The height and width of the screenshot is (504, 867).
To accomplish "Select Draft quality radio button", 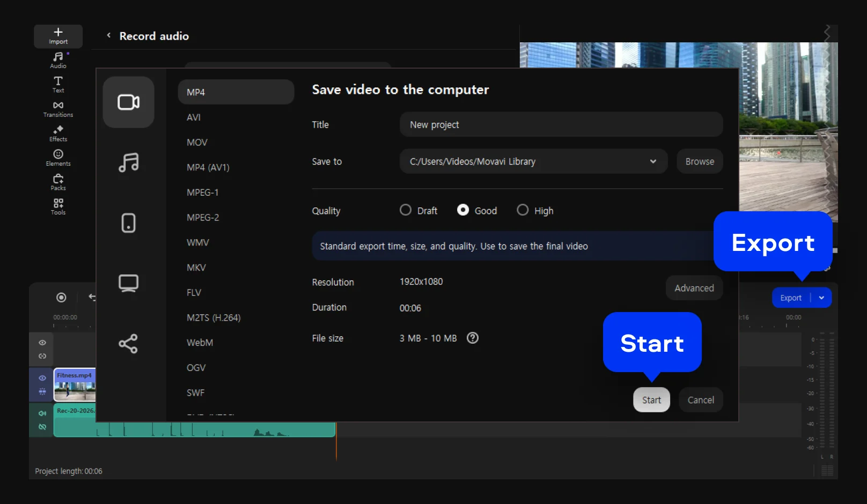I will 406,210.
